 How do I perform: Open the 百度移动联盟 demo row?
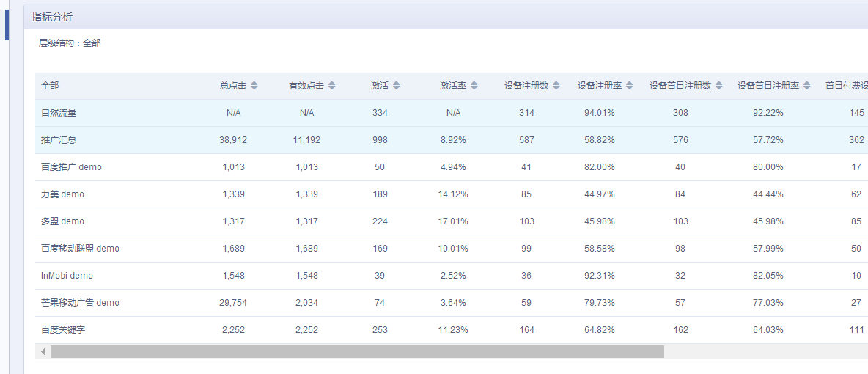click(80, 249)
